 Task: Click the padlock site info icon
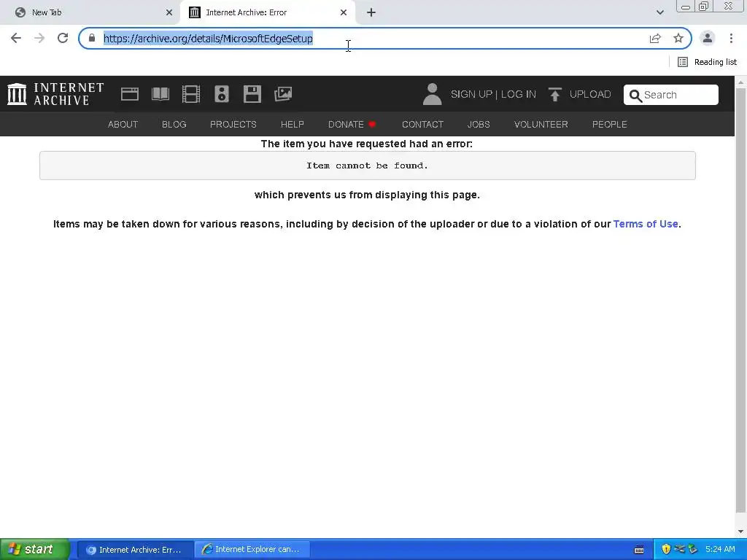pyautogui.click(x=92, y=38)
